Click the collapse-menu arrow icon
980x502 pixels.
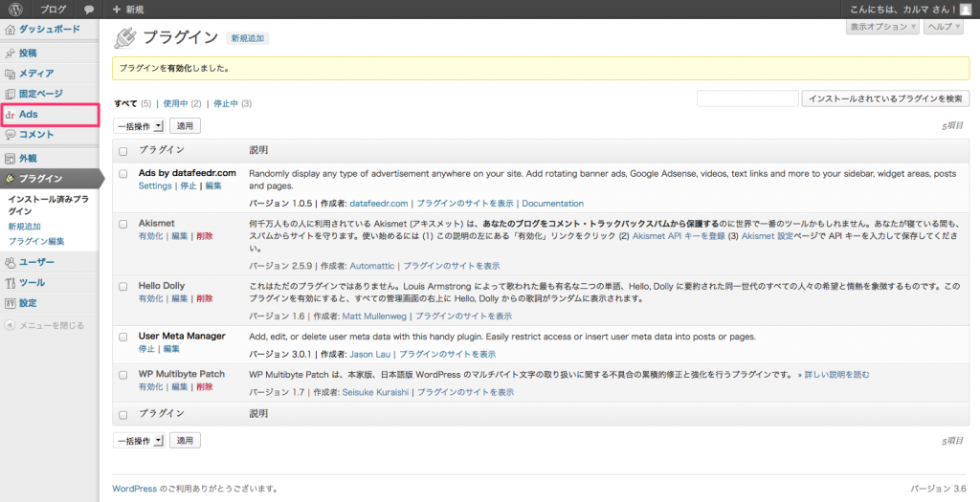point(10,325)
